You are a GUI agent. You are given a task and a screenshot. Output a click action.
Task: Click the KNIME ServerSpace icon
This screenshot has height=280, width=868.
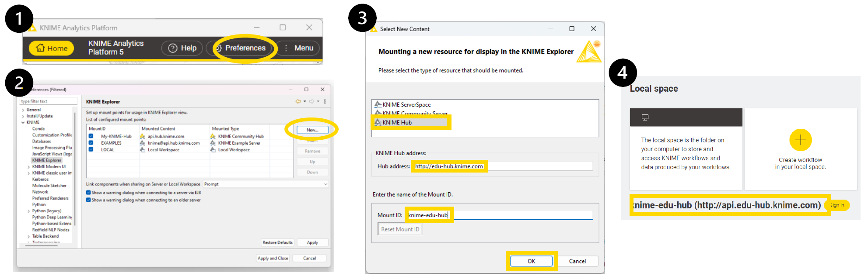[378, 104]
